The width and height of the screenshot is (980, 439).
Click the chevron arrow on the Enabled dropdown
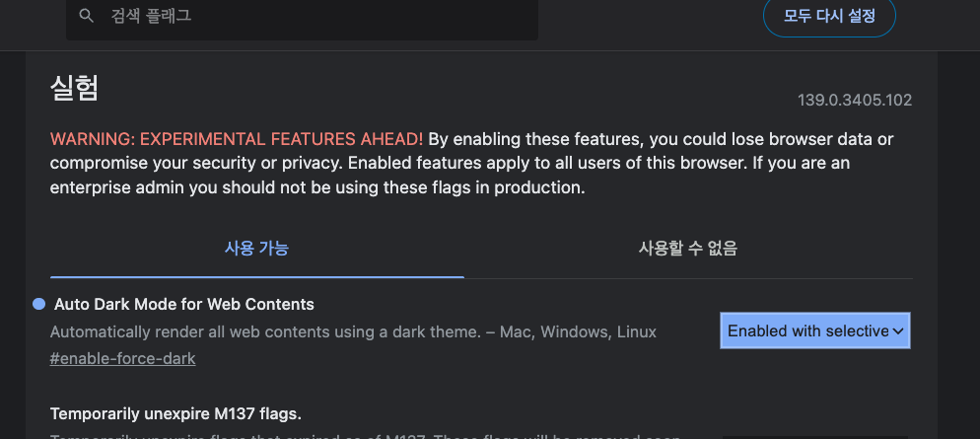[x=898, y=331]
